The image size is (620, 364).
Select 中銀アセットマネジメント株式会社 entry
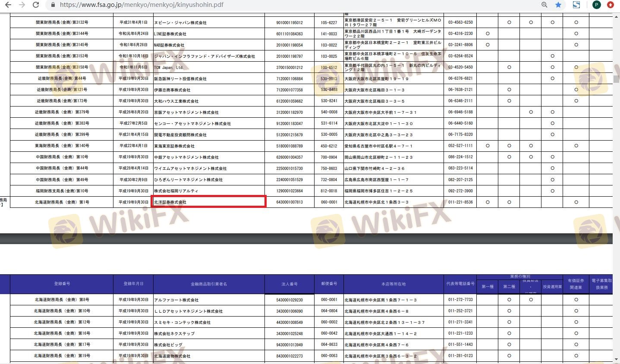[186, 157]
